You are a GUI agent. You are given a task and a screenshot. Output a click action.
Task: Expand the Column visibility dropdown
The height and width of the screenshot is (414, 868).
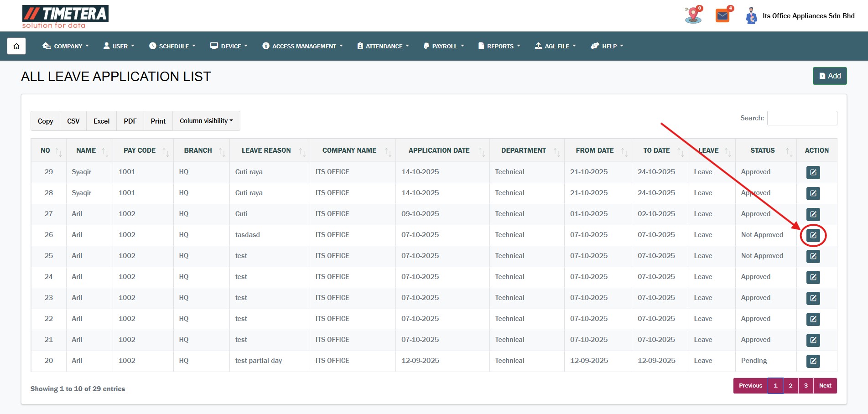(x=206, y=121)
